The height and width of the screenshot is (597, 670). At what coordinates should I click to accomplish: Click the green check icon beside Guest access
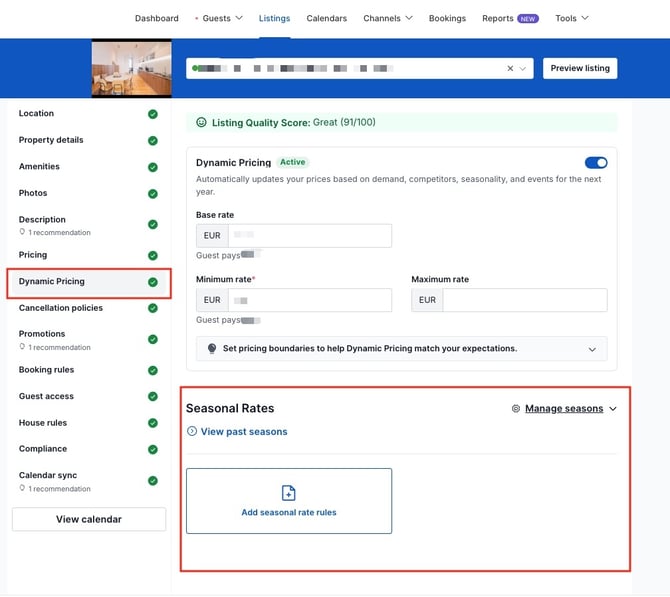pyautogui.click(x=153, y=397)
